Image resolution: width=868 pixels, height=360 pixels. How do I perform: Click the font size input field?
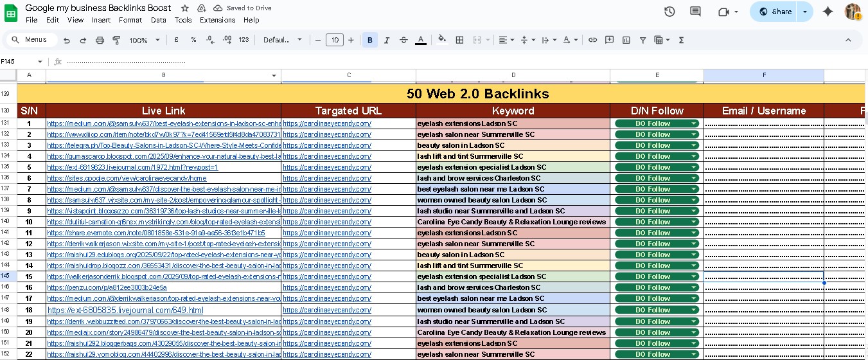tap(334, 40)
